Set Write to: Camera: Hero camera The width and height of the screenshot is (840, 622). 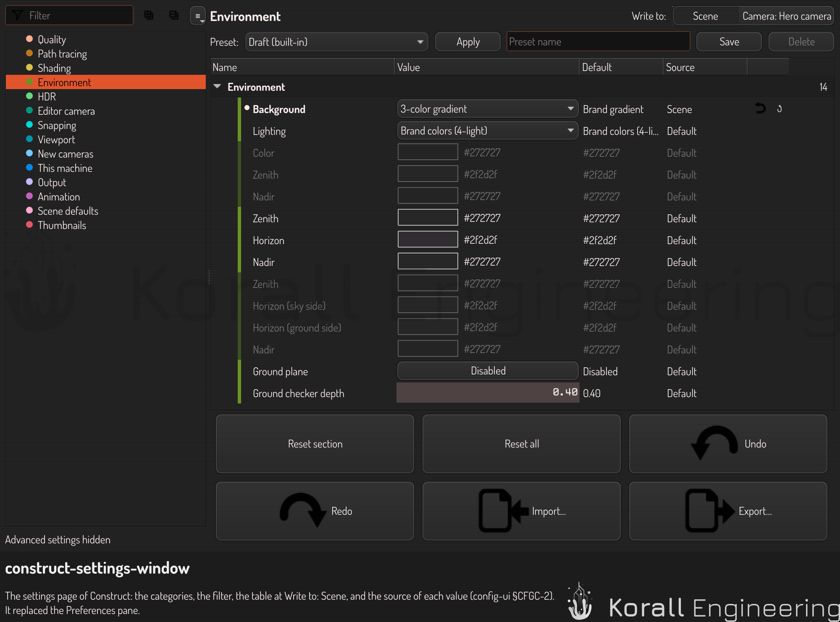[786, 16]
